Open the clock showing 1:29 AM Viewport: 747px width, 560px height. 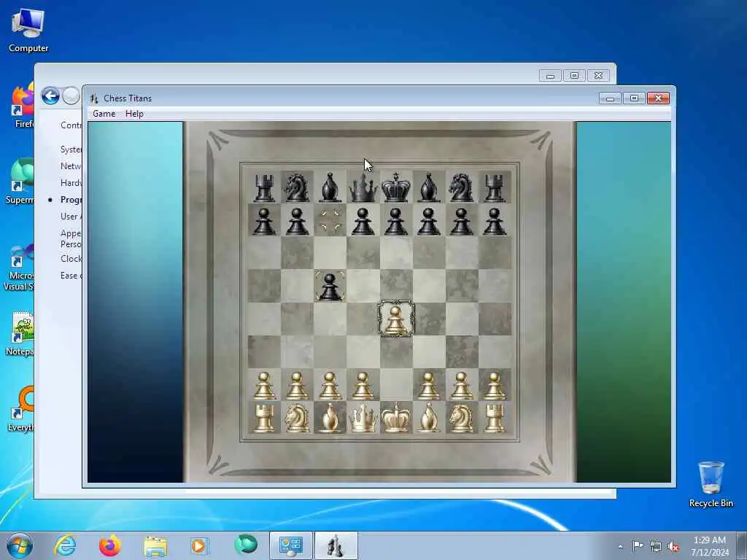(x=710, y=546)
